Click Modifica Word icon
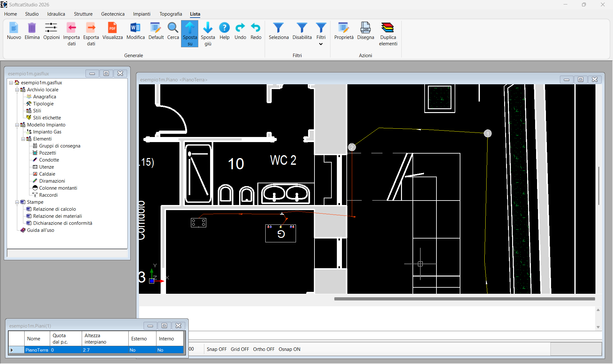613x364 pixels. [135, 28]
